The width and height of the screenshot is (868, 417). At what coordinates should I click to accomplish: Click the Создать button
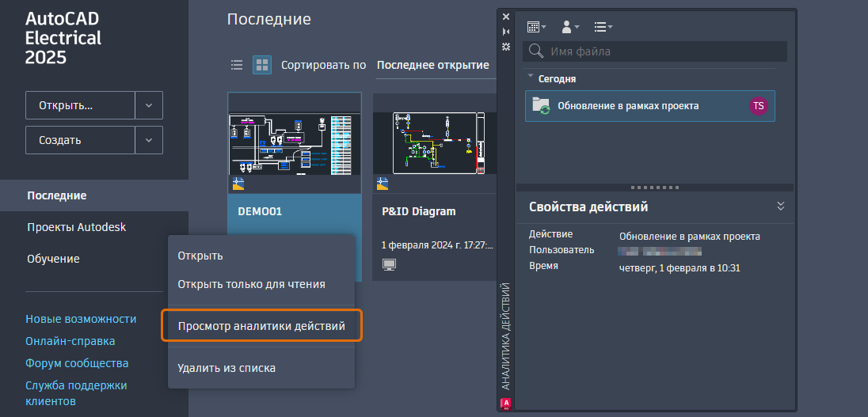point(80,140)
